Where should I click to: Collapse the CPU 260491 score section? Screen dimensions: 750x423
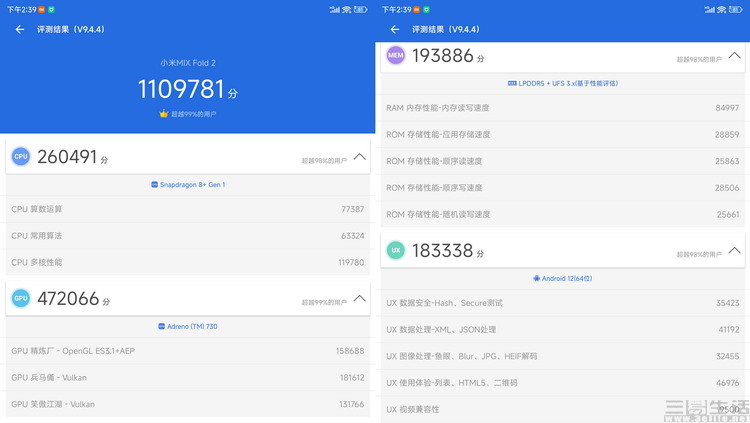360,157
